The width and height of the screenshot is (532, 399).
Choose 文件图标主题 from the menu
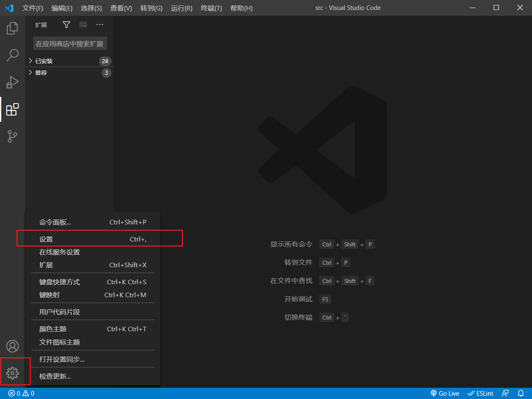(x=93, y=342)
